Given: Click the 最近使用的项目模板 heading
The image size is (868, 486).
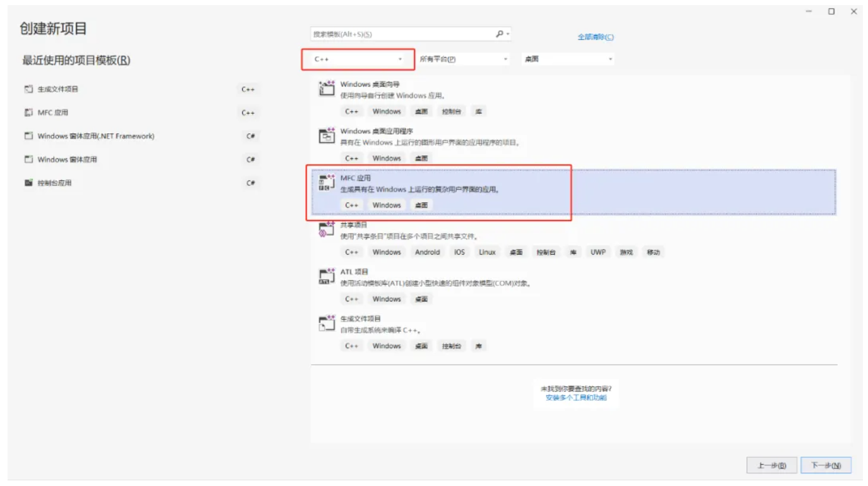Looking at the screenshot, I should click(76, 61).
